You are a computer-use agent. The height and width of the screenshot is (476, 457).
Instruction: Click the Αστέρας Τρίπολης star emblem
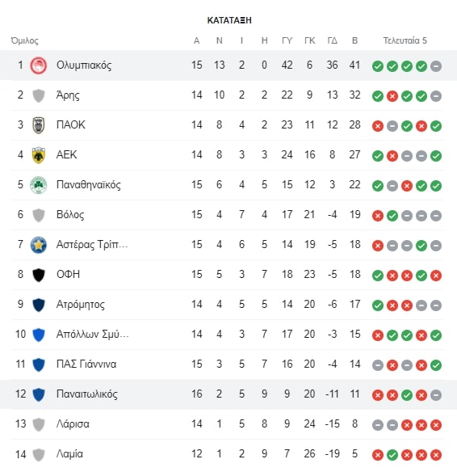coord(39,245)
